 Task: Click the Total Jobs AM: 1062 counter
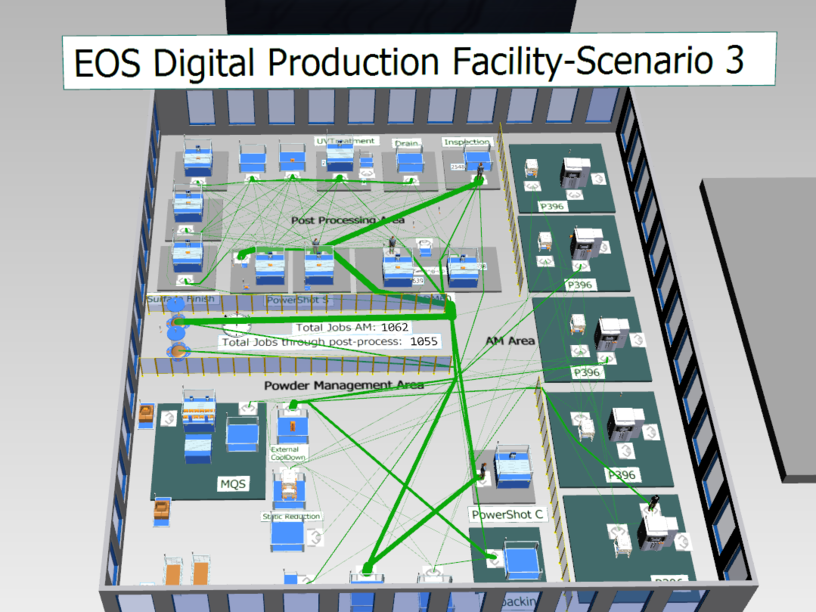click(x=352, y=327)
